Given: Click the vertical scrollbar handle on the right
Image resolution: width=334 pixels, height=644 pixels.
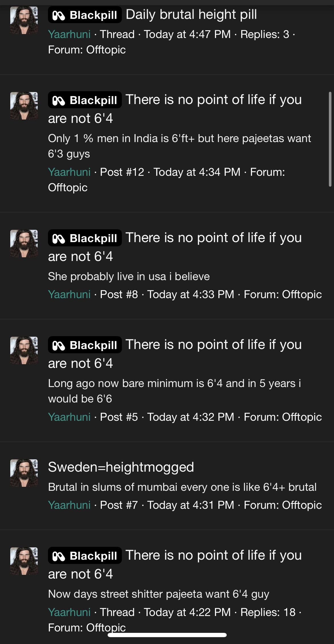Looking at the screenshot, I should point(330,139).
